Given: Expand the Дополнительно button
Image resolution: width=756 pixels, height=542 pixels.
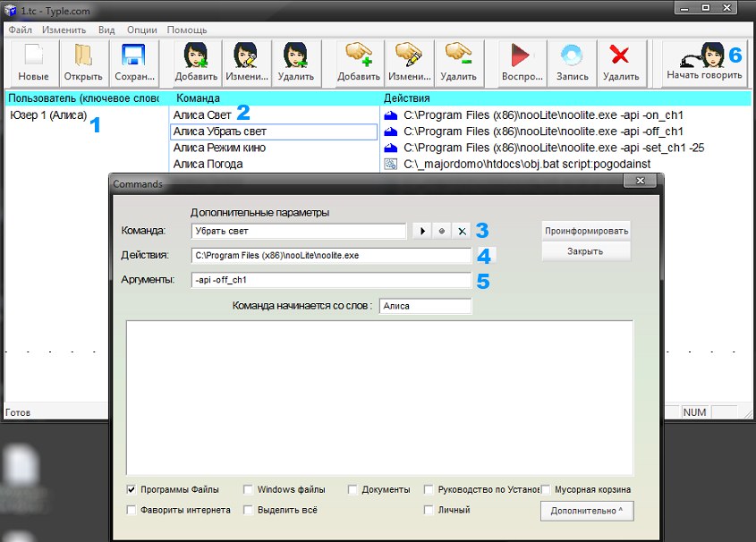Looking at the screenshot, I should pos(586,511).
